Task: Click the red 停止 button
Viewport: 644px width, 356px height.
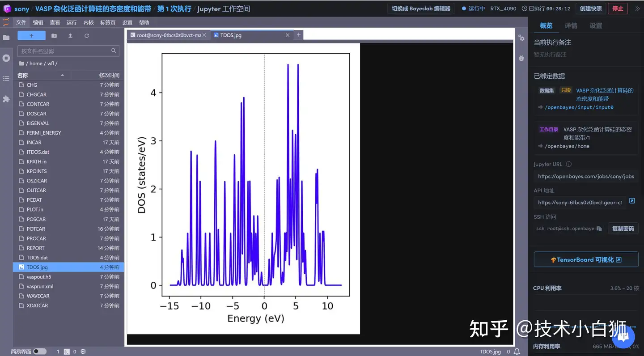Action: (x=618, y=8)
